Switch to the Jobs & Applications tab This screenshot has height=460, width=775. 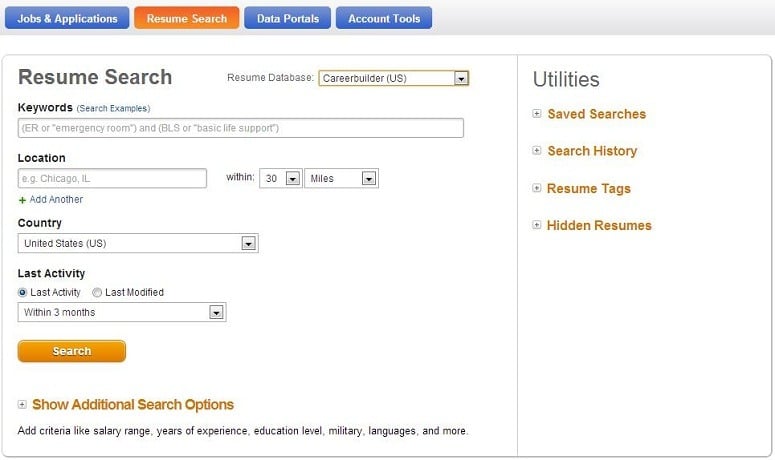(x=66, y=18)
